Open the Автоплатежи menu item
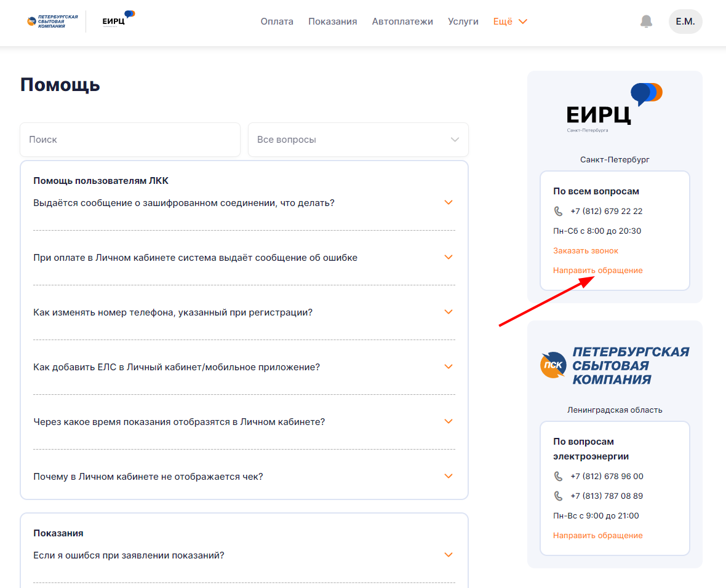Image resolution: width=726 pixels, height=588 pixels. 402,22
